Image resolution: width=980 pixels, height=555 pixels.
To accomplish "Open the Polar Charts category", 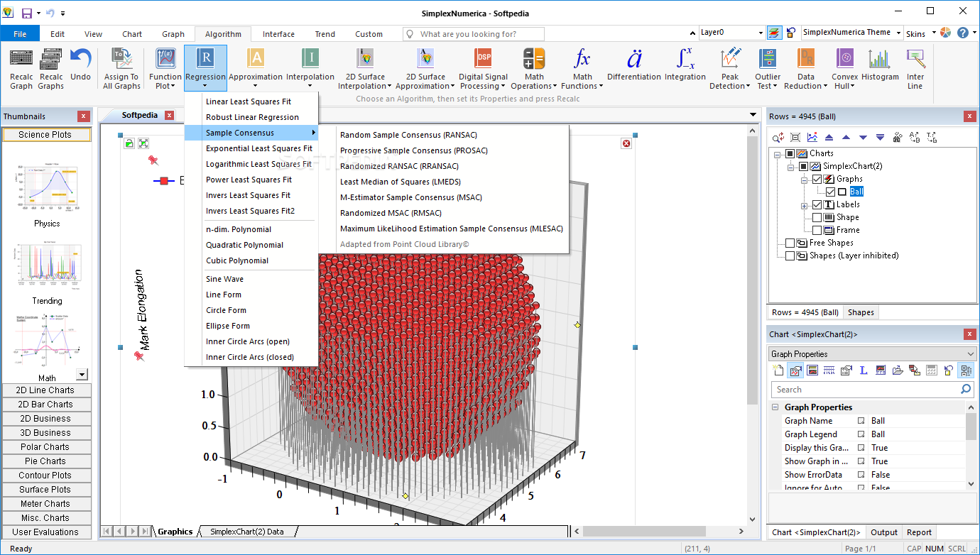I will [46, 447].
